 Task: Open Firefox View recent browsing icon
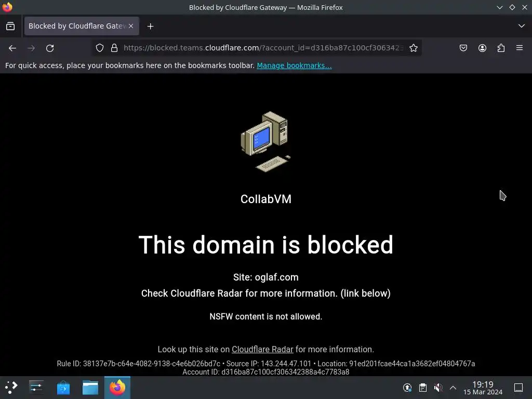pyautogui.click(x=10, y=26)
